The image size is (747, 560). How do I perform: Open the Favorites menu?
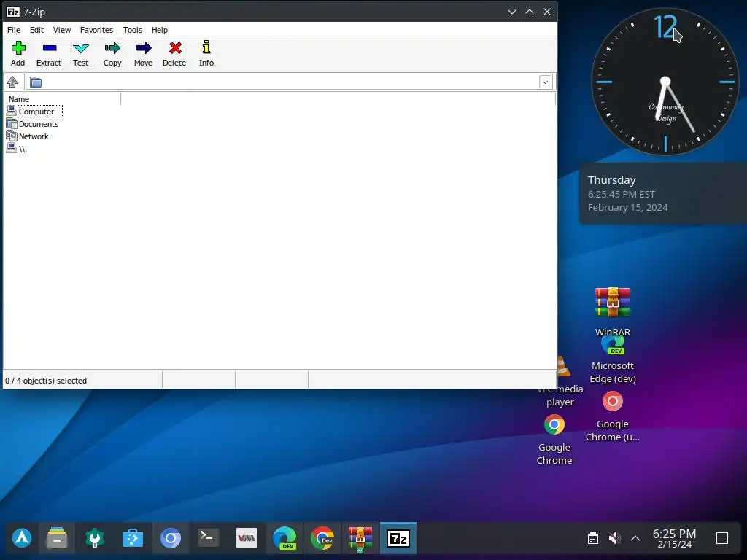(x=97, y=30)
